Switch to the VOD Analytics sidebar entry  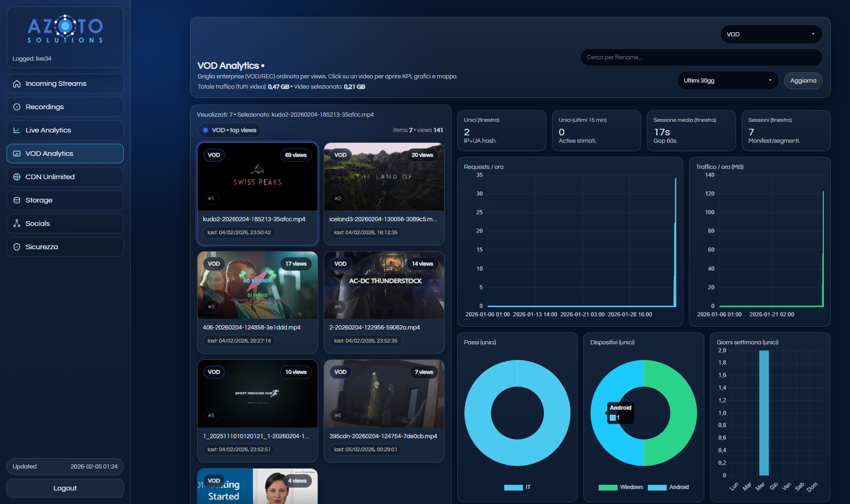pyautogui.click(x=65, y=154)
